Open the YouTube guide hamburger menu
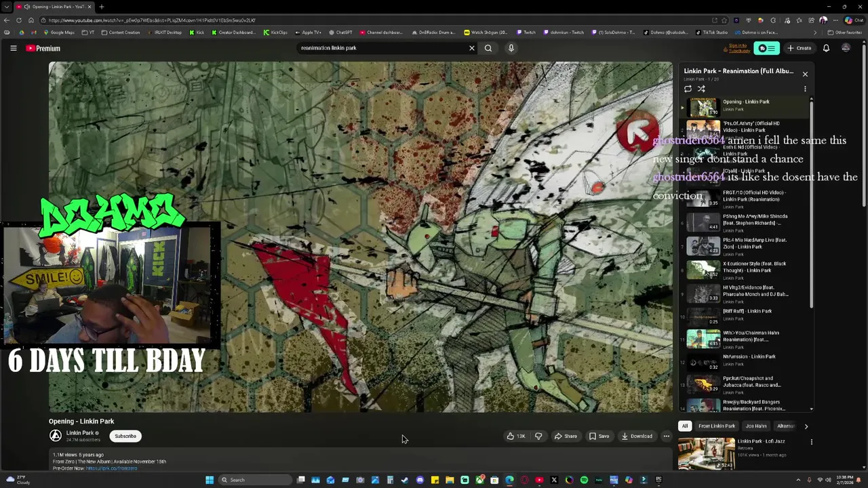The height and width of the screenshot is (488, 868). tap(13, 48)
